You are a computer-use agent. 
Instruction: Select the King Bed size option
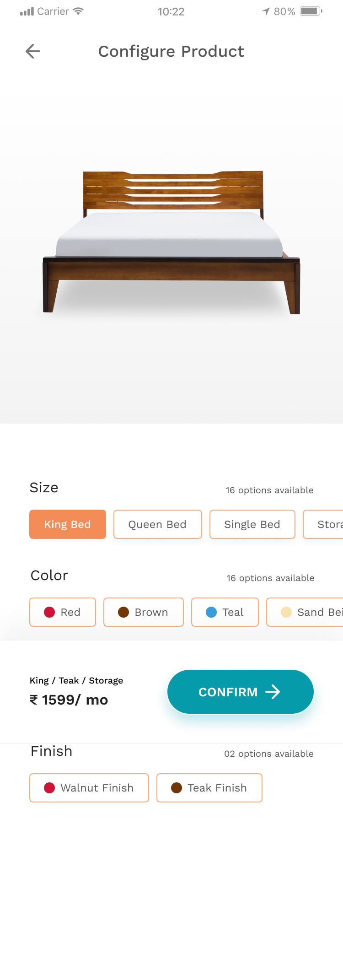[x=68, y=524]
